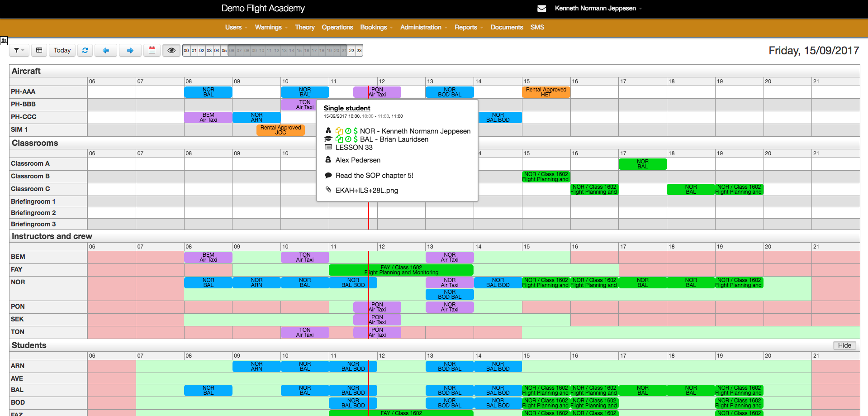Select hour 23 in the time range bar

359,50
